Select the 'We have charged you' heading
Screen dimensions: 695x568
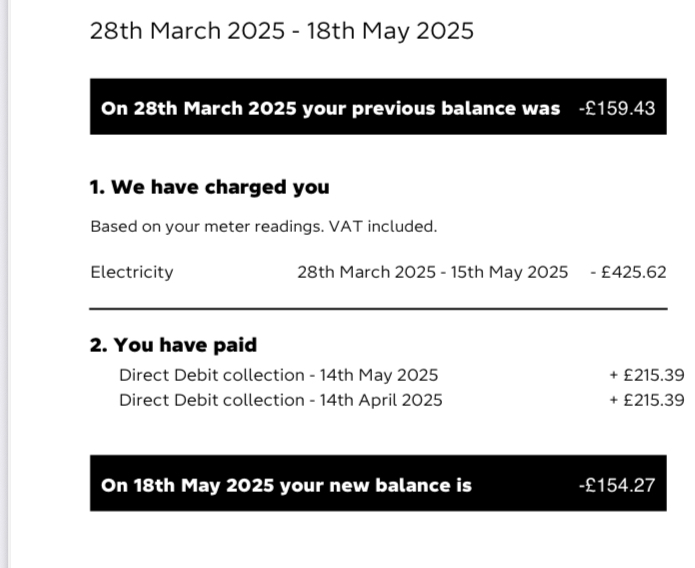(x=209, y=187)
